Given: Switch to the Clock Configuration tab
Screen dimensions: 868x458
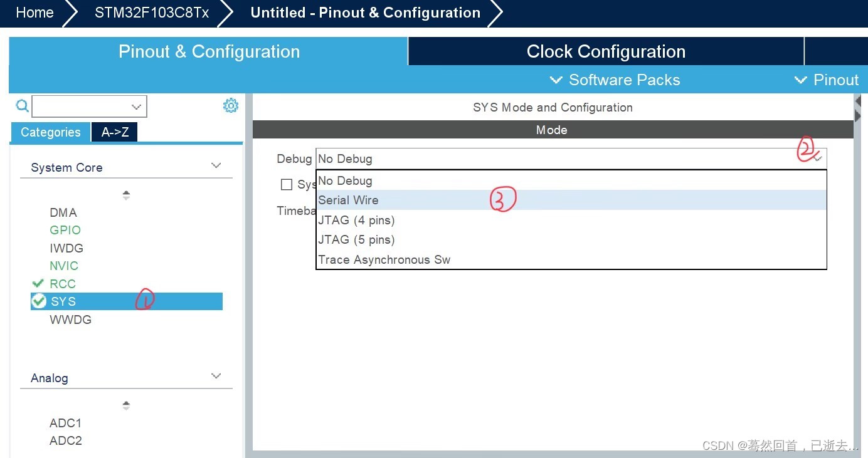Looking at the screenshot, I should (606, 51).
